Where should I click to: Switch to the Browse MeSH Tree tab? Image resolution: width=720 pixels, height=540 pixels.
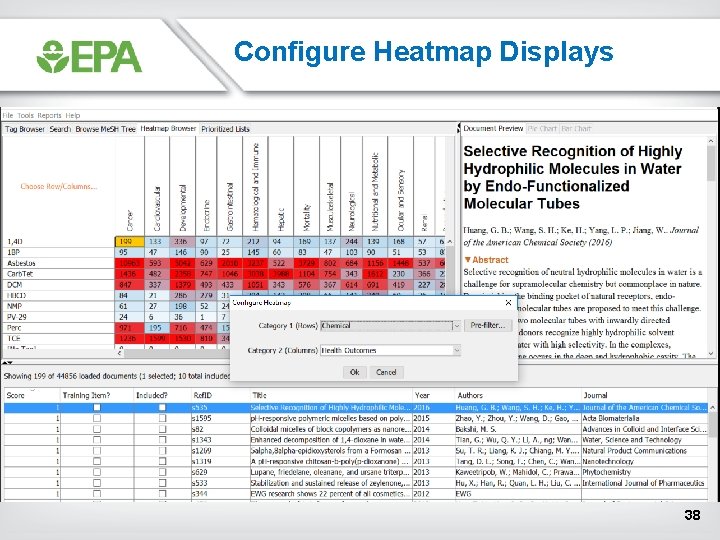pos(106,129)
